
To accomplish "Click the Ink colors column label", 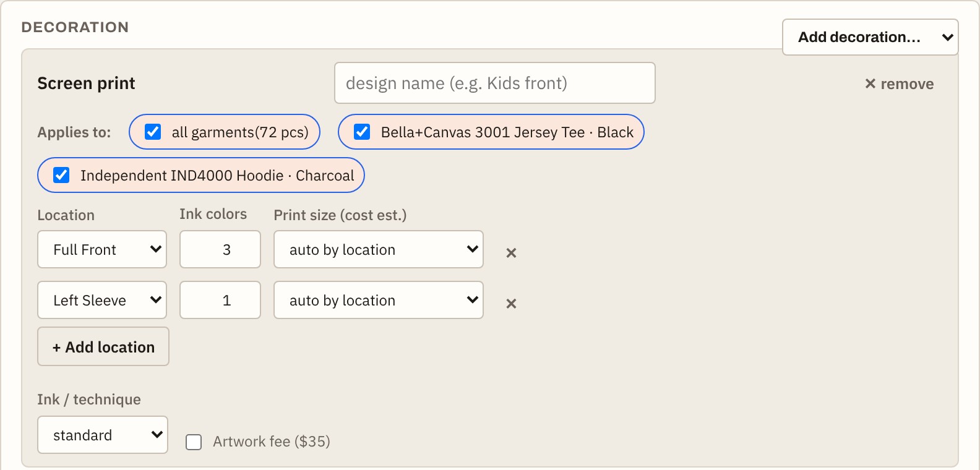I will 213,214.
